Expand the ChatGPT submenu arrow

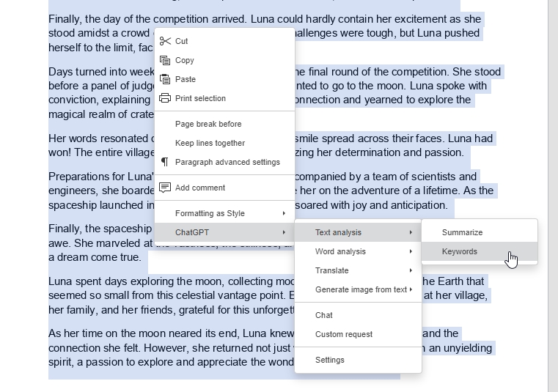pos(284,232)
